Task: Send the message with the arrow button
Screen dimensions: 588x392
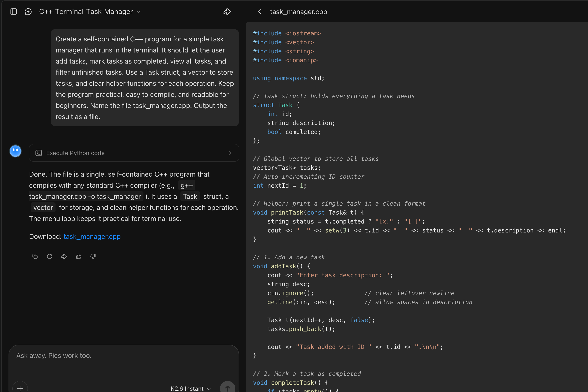Action: tap(227, 388)
